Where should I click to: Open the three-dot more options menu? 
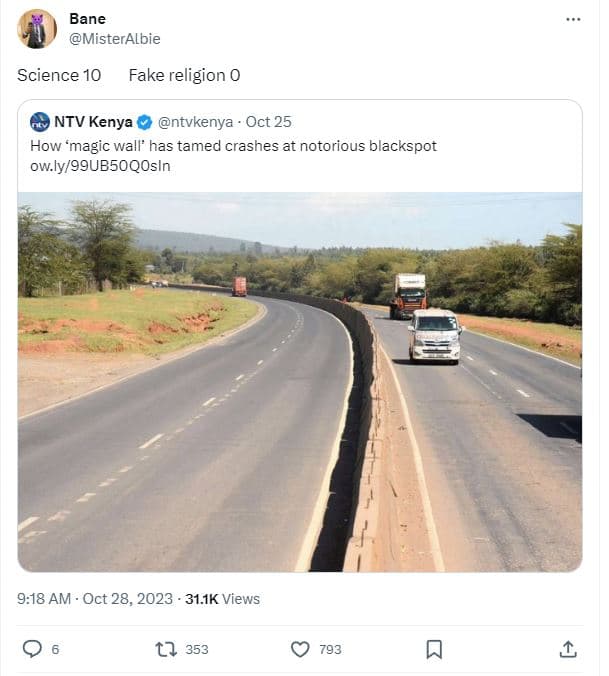click(573, 19)
